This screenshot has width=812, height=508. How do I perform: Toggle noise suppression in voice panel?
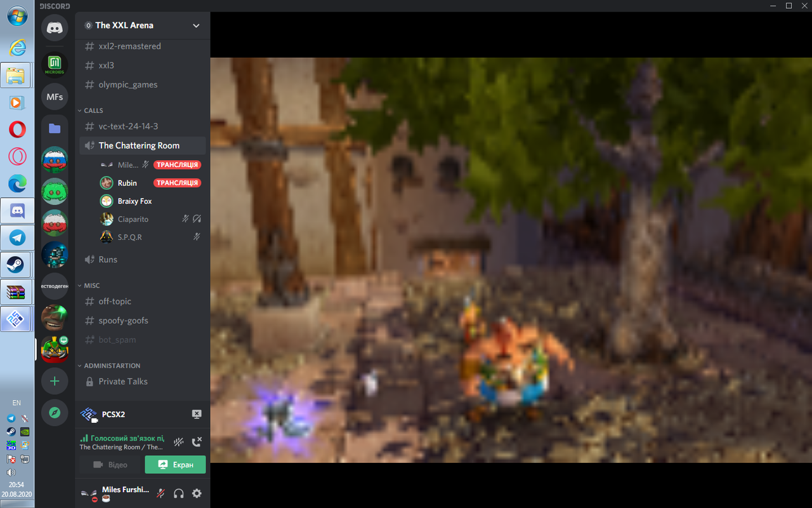pyautogui.click(x=180, y=442)
